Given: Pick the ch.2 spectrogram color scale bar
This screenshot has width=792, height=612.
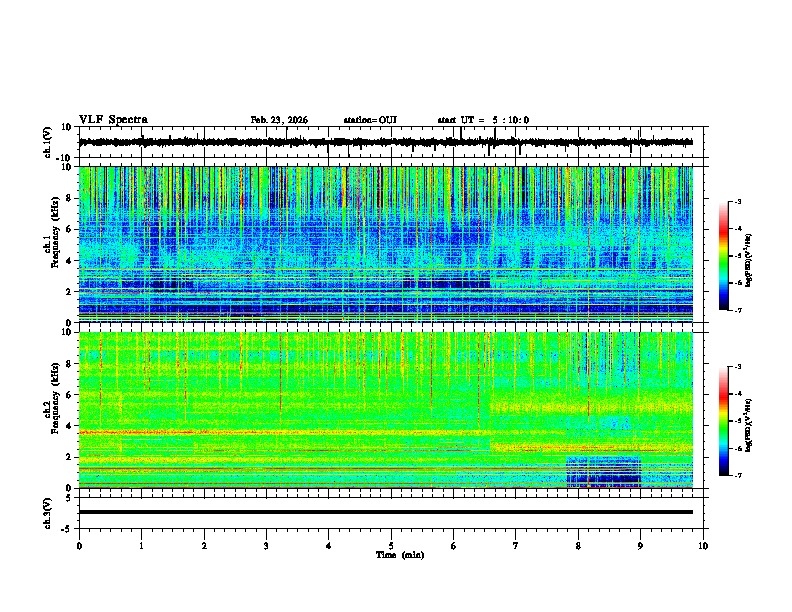Looking at the screenshot, I should (723, 421).
